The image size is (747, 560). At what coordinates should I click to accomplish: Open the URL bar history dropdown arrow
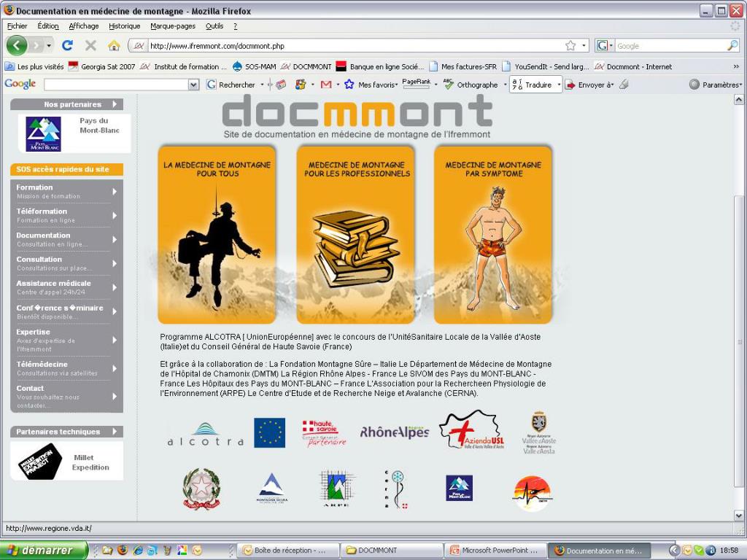pos(584,46)
